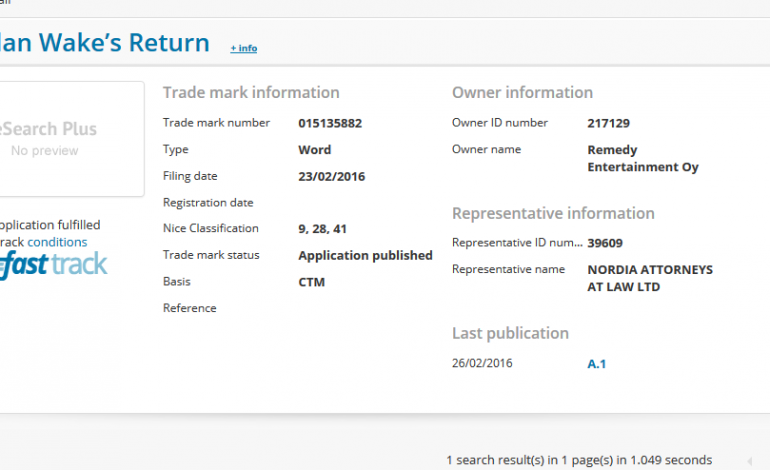Click the 'Application published' status value
Screen dimensions: 770x470
pyautogui.click(x=365, y=255)
